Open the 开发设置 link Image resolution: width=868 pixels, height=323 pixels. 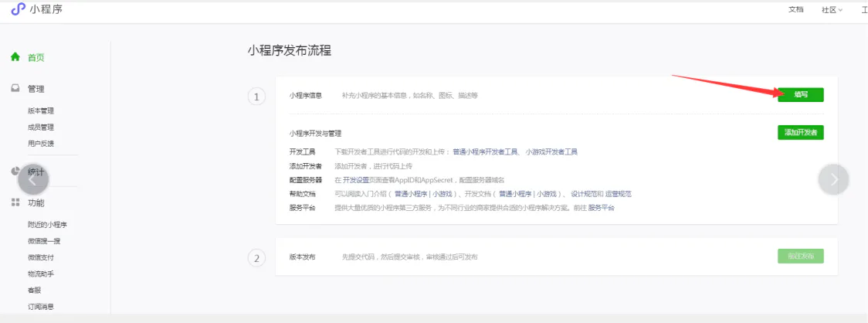tap(356, 180)
